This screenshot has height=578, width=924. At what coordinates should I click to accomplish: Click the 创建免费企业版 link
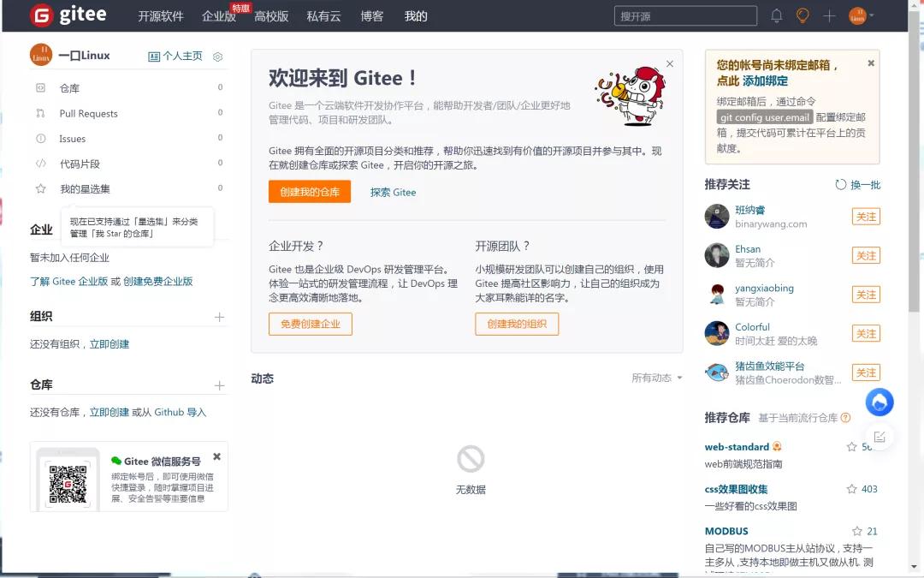(x=158, y=282)
